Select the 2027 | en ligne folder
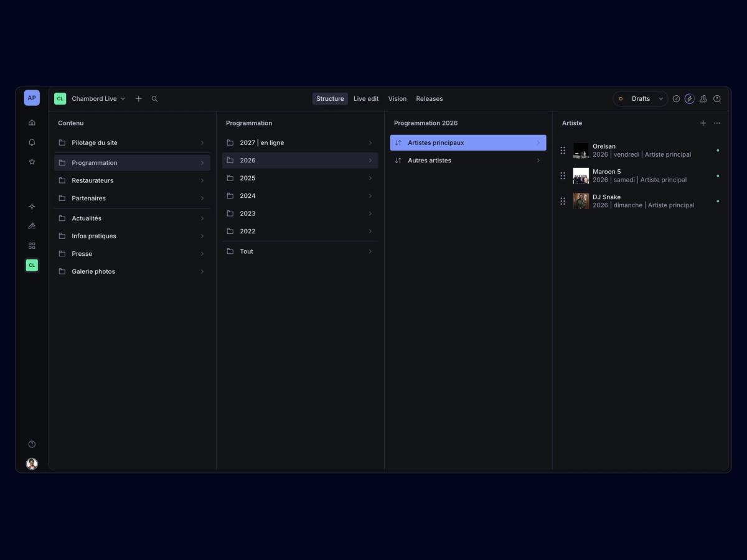 (x=300, y=143)
